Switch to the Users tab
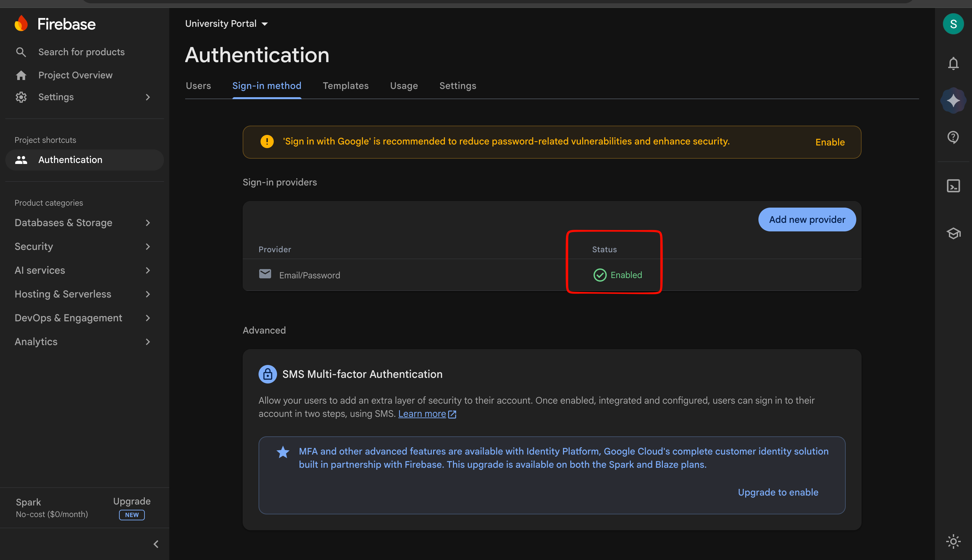 [198, 86]
